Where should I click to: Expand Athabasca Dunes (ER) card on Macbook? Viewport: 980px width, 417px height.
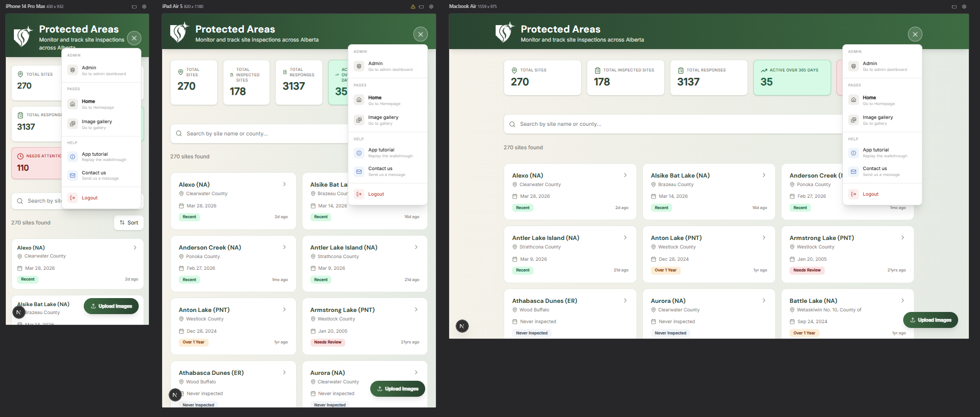point(625,300)
